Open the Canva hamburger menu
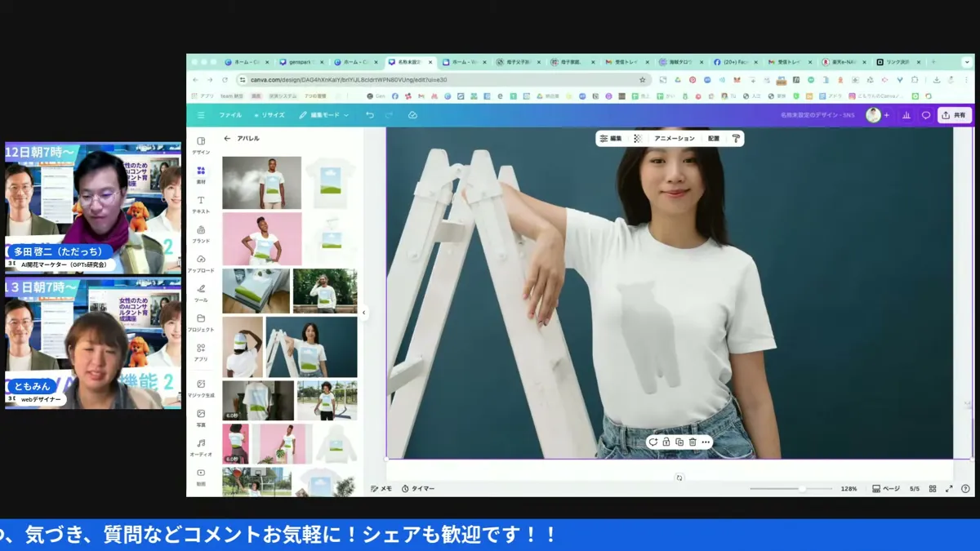The height and width of the screenshot is (551, 980). 201,115
